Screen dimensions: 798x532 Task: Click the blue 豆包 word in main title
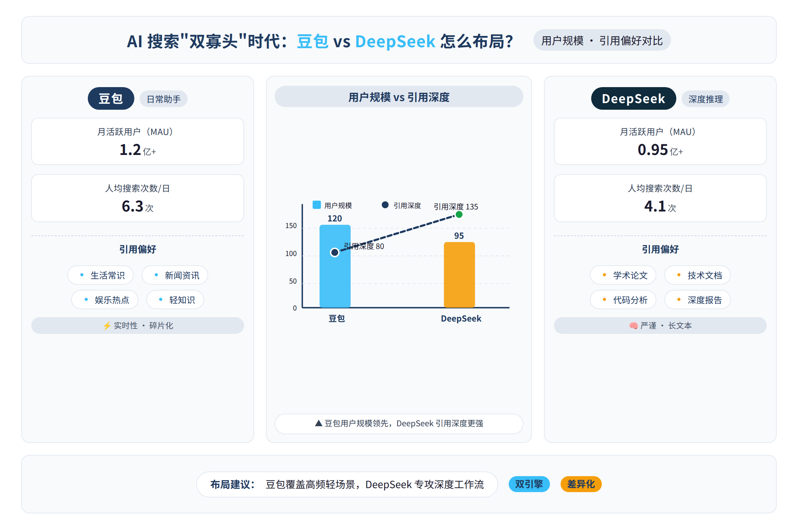pos(313,41)
